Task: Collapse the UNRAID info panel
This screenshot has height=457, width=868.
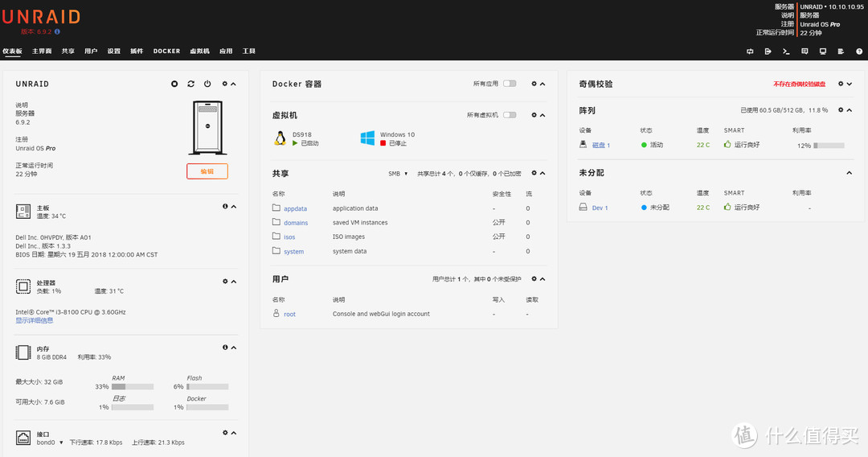Action: tap(234, 84)
